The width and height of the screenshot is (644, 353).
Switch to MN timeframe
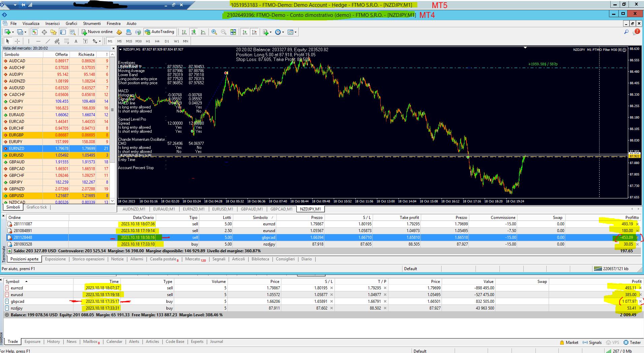[186, 41]
